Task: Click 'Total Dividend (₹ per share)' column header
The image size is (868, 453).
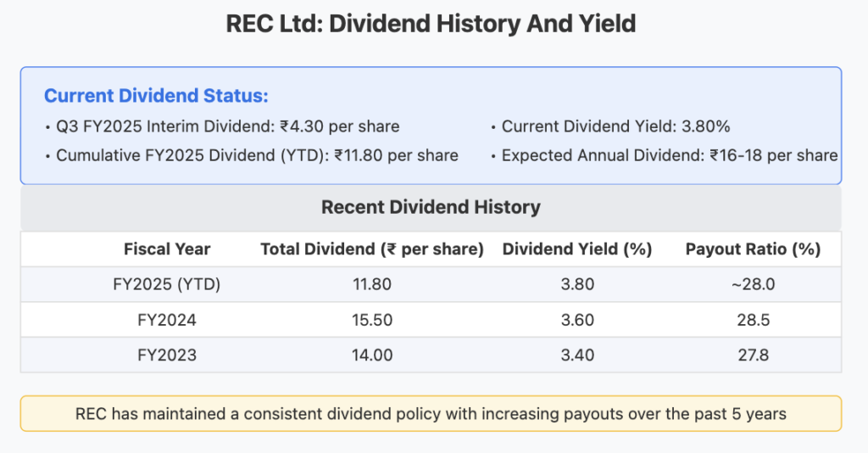Action: [x=372, y=249]
